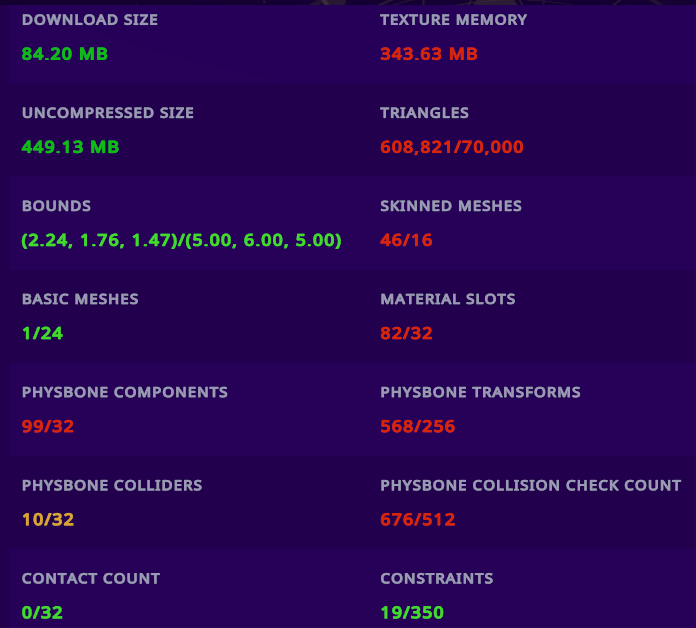The width and height of the screenshot is (696, 628).
Task: Select the TRIANGLES label
Action: point(424,113)
